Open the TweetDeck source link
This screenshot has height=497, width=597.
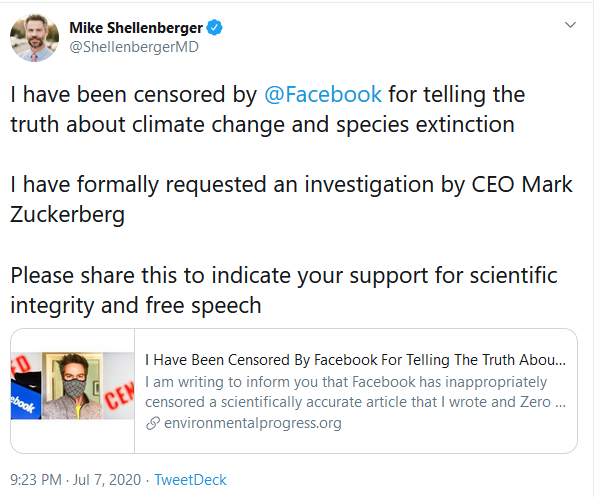pos(190,480)
